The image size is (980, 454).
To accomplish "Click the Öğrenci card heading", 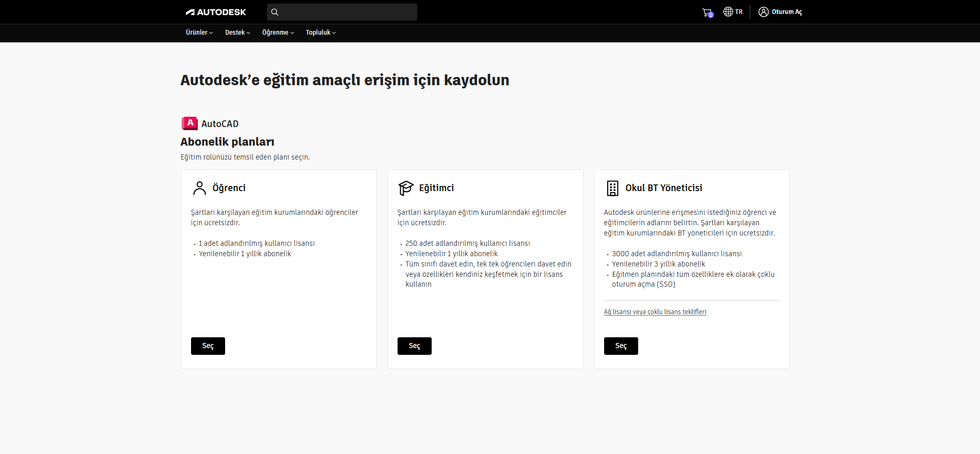I will (229, 188).
